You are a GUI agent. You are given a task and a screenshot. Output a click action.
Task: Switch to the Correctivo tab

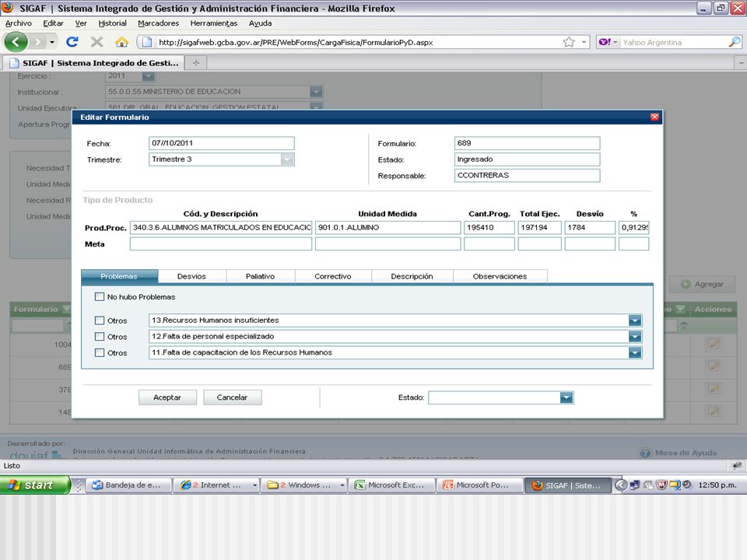332,276
